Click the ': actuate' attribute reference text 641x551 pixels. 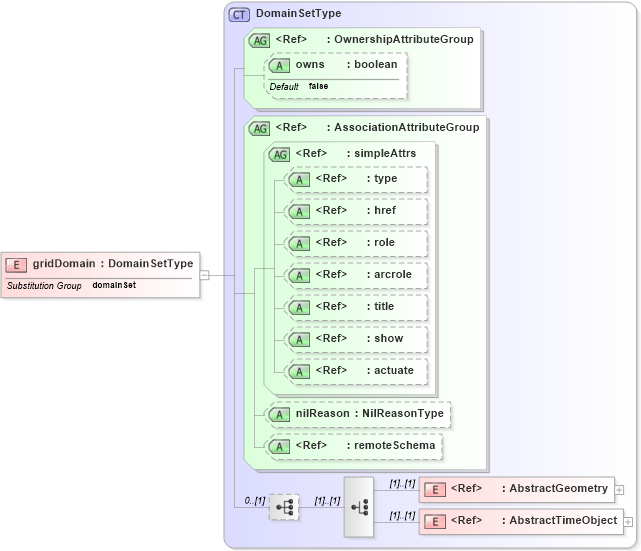(390, 370)
